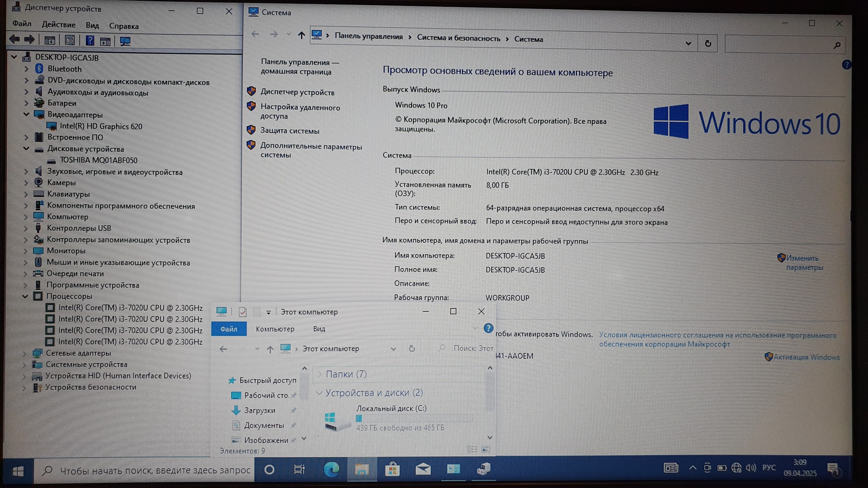Collapse the Процессоры tree node

(x=25, y=296)
